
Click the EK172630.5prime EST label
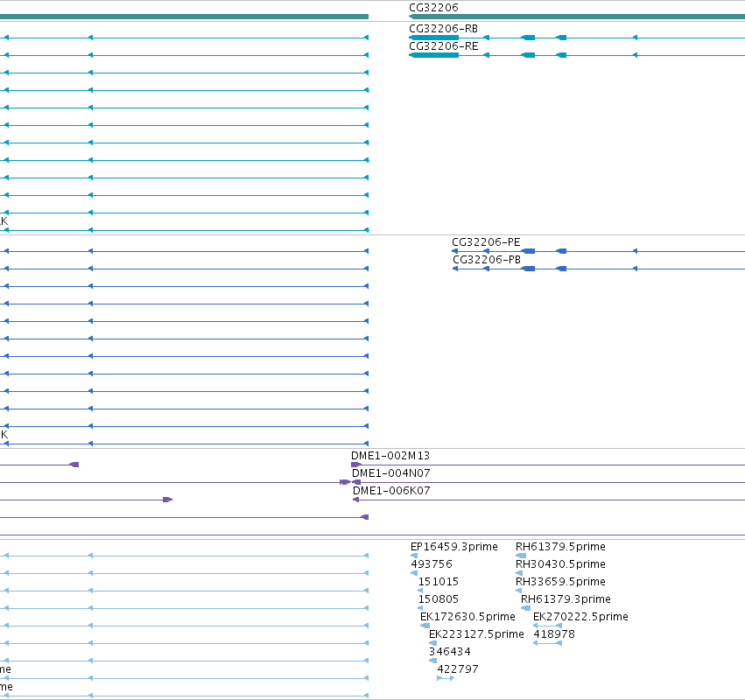[467, 617]
